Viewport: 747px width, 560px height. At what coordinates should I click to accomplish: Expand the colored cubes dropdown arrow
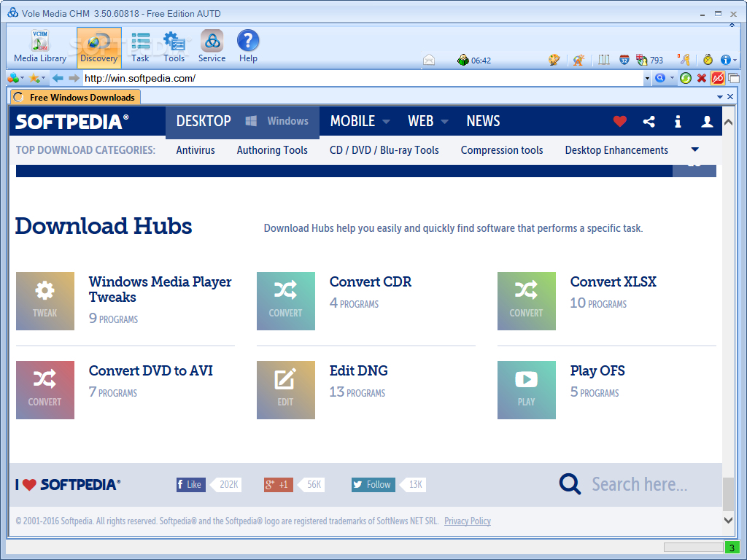[x=23, y=78]
